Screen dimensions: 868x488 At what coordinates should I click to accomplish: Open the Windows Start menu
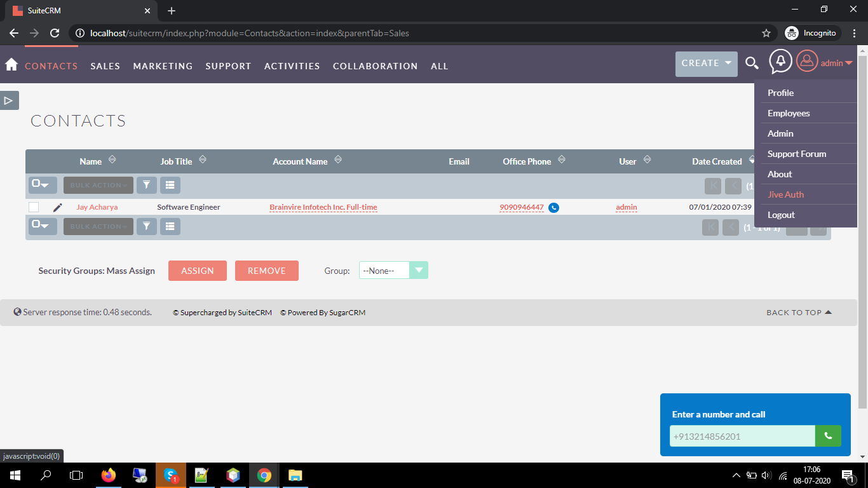click(15, 475)
